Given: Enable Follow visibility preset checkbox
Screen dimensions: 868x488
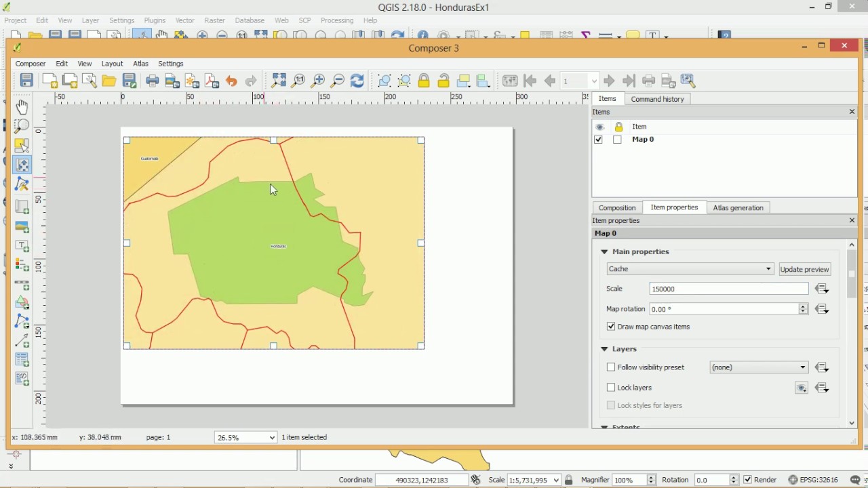Looking at the screenshot, I should pos(611,367).
